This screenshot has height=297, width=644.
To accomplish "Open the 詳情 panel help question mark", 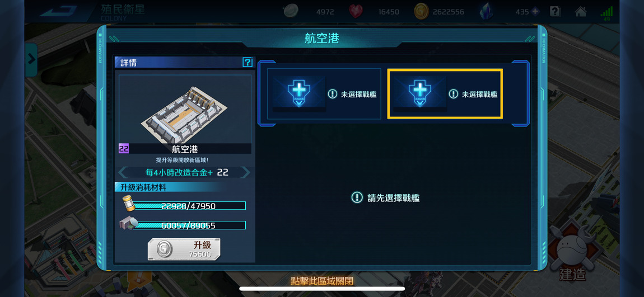I will click(248, 62).
